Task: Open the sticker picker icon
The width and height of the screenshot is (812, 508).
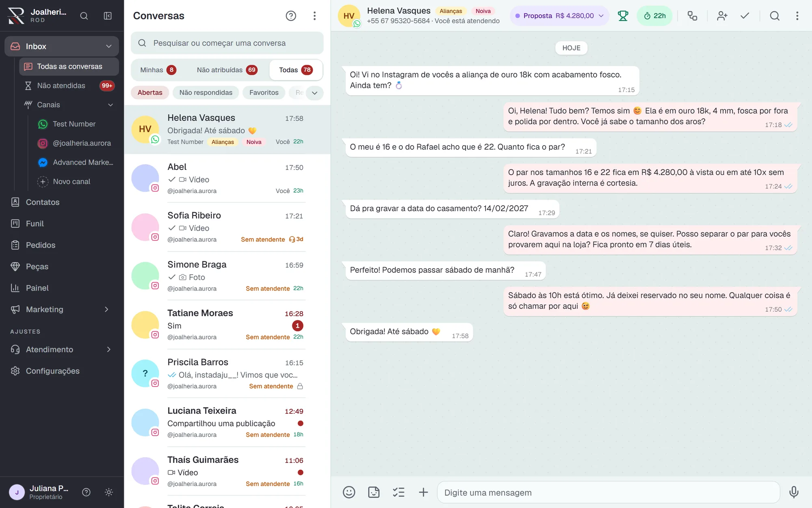Action: tap(374, 492)
